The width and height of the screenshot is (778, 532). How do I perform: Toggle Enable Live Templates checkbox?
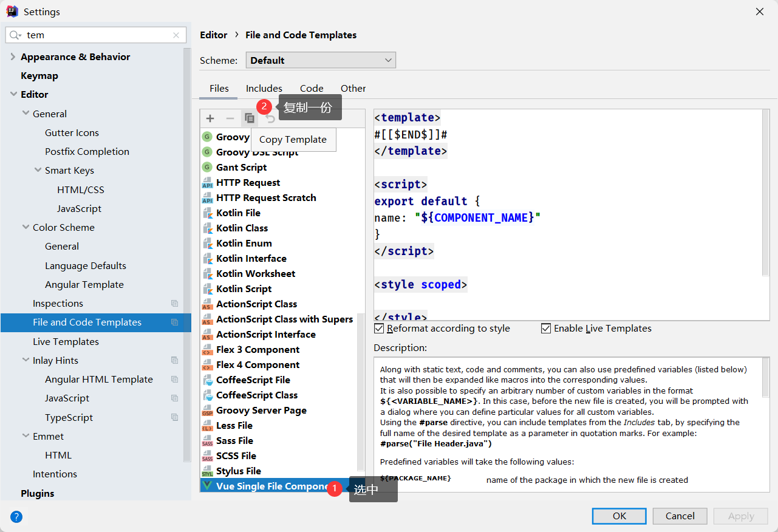tap(546, 329)
